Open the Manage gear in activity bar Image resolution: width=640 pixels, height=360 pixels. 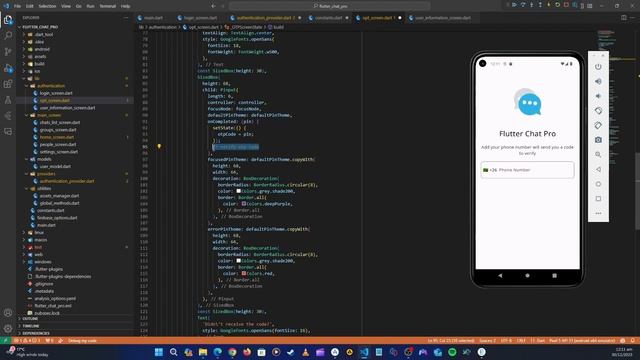[x=8, y=329]
